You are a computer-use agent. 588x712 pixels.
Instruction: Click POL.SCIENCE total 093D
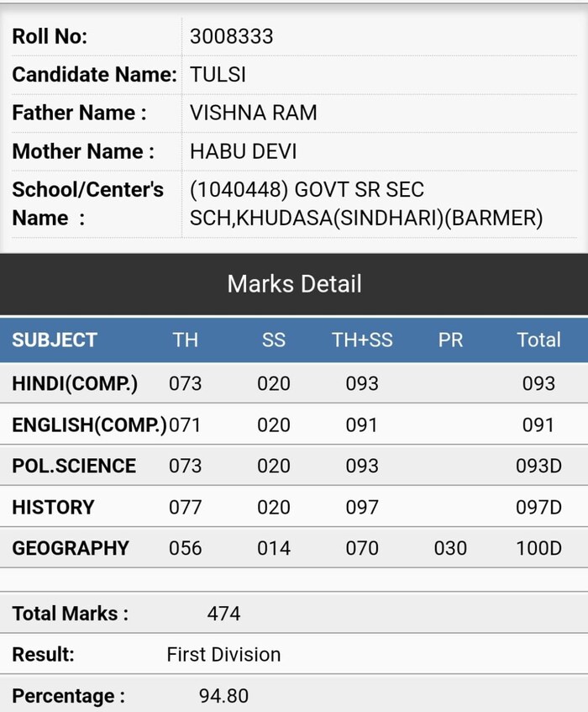pos(538,466)
